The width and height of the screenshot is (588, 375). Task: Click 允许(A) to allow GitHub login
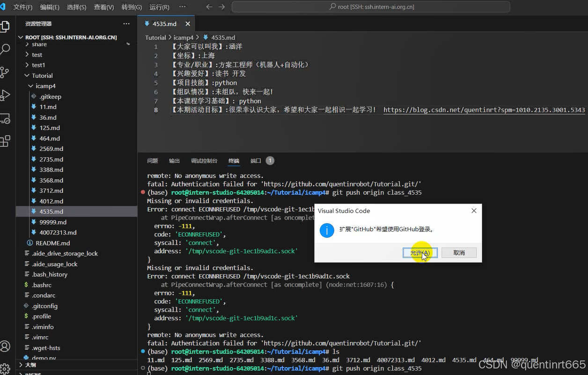click(420, 253)
